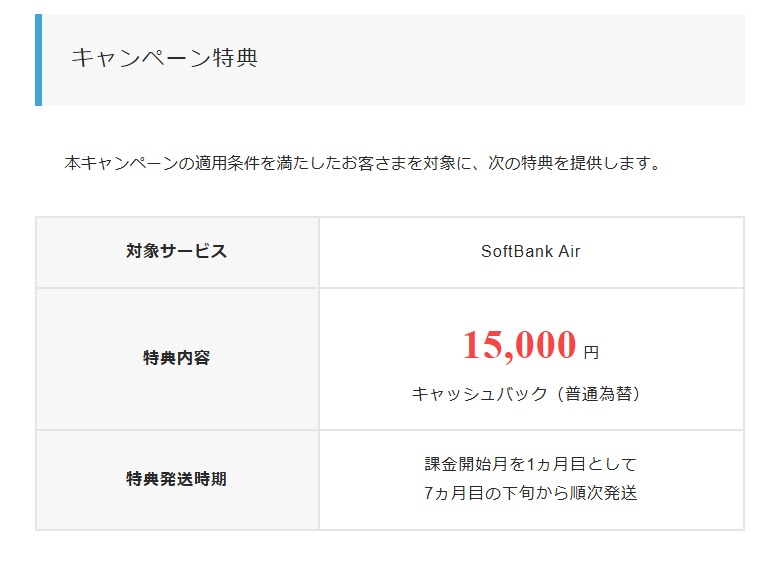The image size is (763, 572).
Task: Click the word 普通為替 in parentheses
Action: click(x=599, y=393)
